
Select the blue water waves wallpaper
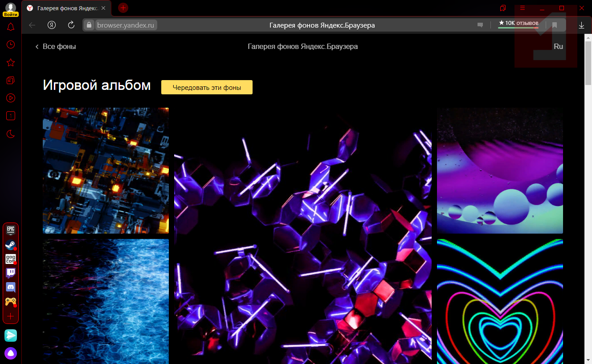tap(106, 302)
